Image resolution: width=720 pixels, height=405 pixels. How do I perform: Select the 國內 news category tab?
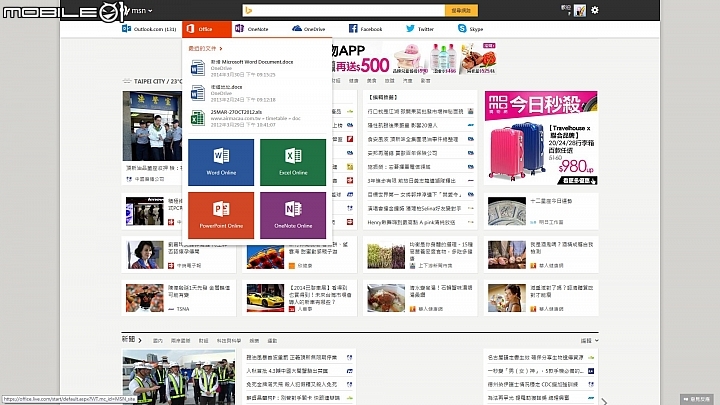pos(158,341)
